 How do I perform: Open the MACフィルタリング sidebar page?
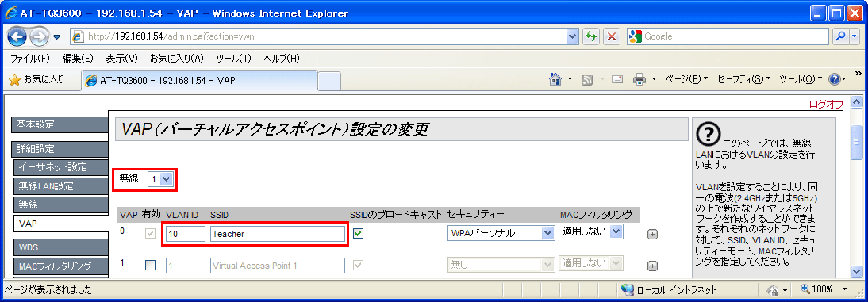[x=61, y=266]
